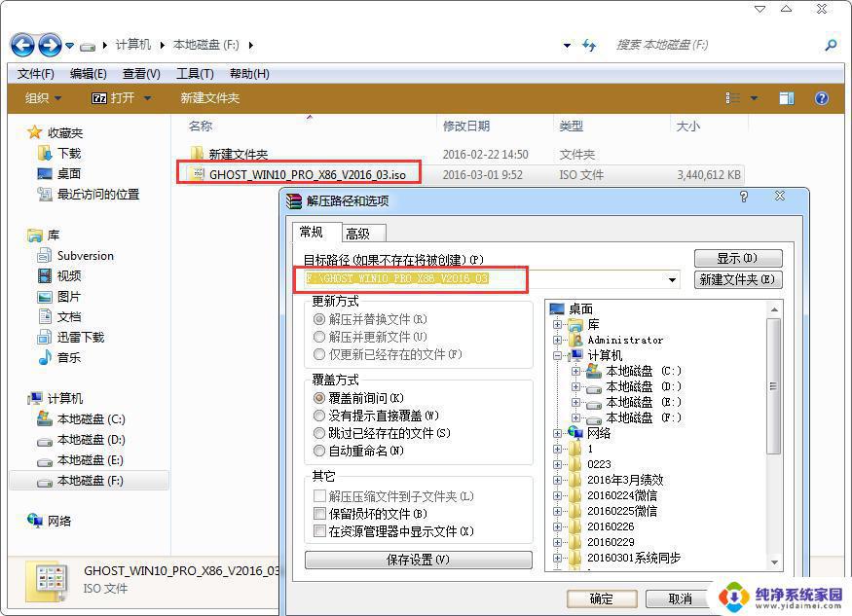Click the change view icon in toolbar
The width and height of the screenshot is (852, 616).
coord(733,98)
